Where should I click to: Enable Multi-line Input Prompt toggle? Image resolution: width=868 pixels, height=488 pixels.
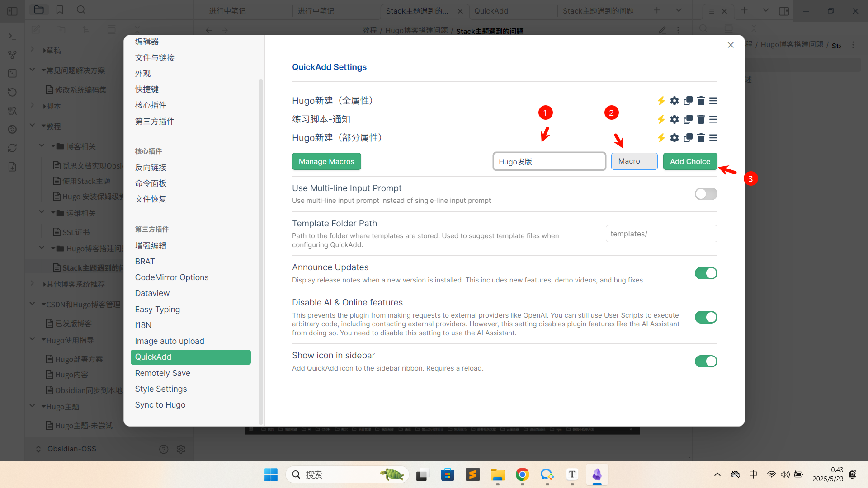click(x=706, y=194)
